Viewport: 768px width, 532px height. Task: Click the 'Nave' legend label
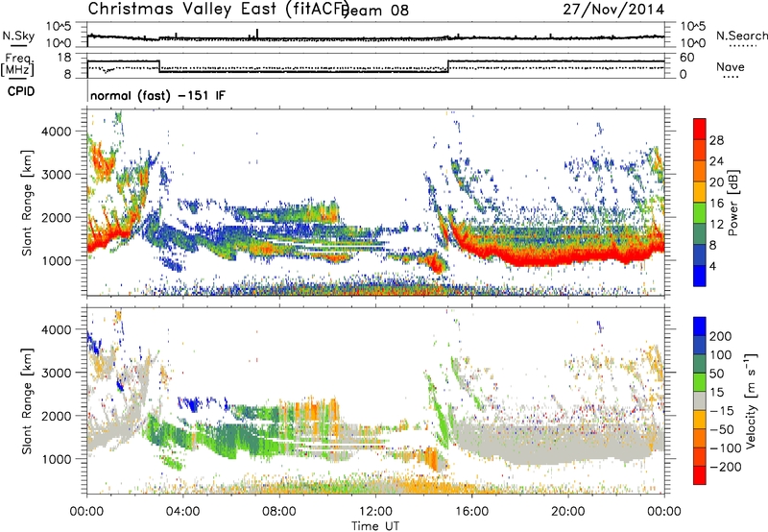click(731, 66)
